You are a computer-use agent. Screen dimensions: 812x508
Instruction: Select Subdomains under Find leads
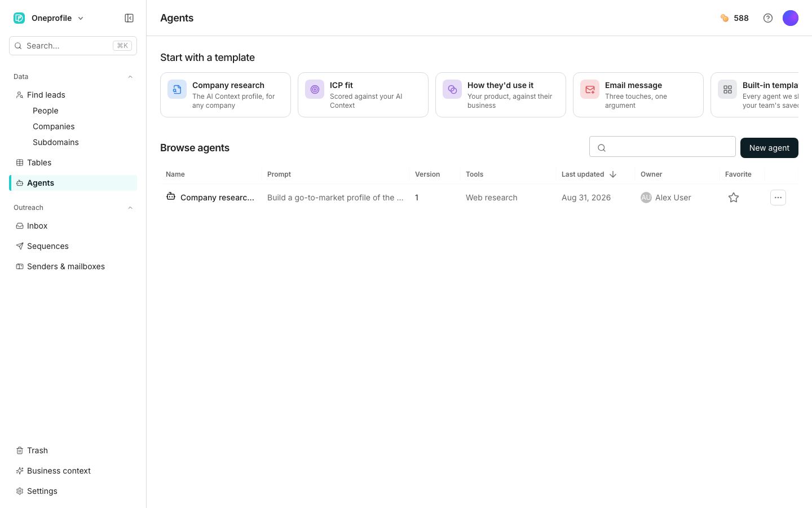coord(56,142)
